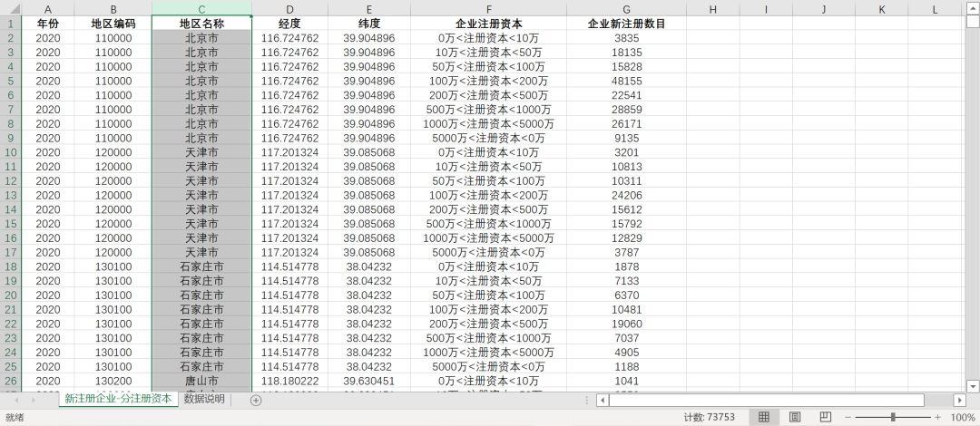Click the 地区编码 header cell
Image resolution: width=980 pixels, height=426 pixels.
(113, 24)
